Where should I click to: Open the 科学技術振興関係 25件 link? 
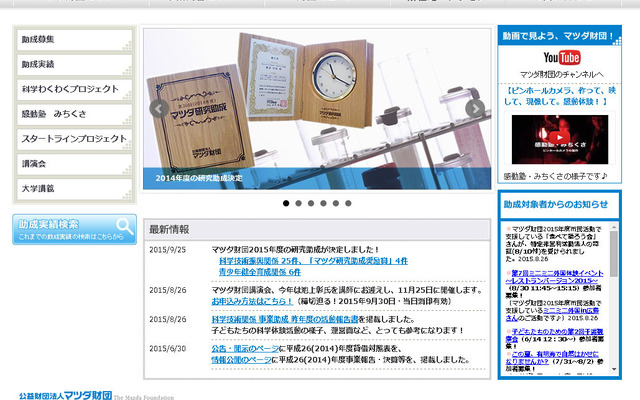point(313,261)
